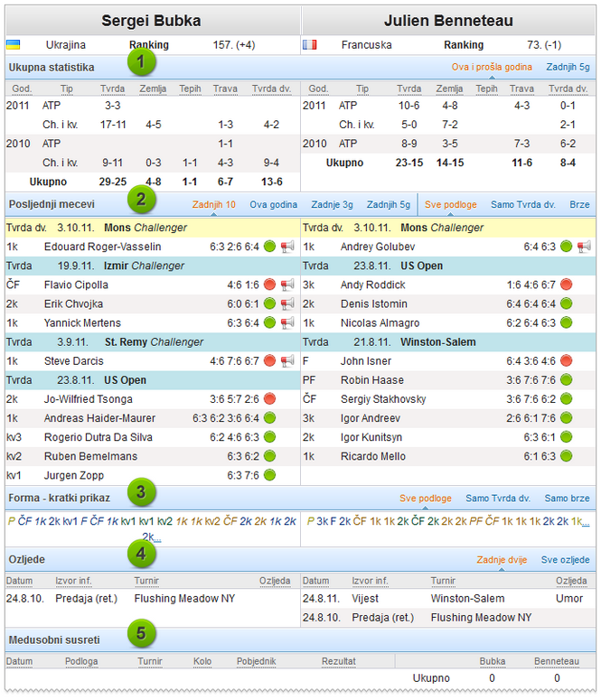The width and height of the screenshot is (601, 700).
Task: Select 'Ova i prošla godina' statistics tab
Action: [x=492, y=67]
